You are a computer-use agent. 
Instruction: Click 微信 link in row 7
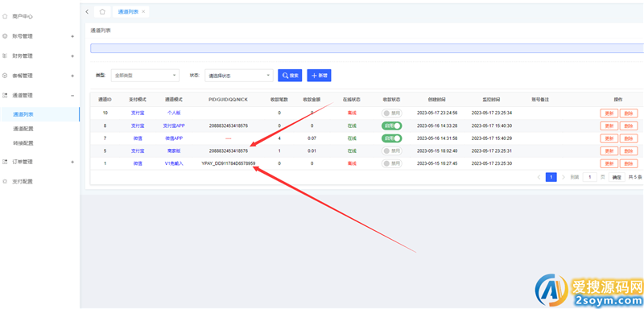[138, 138]
